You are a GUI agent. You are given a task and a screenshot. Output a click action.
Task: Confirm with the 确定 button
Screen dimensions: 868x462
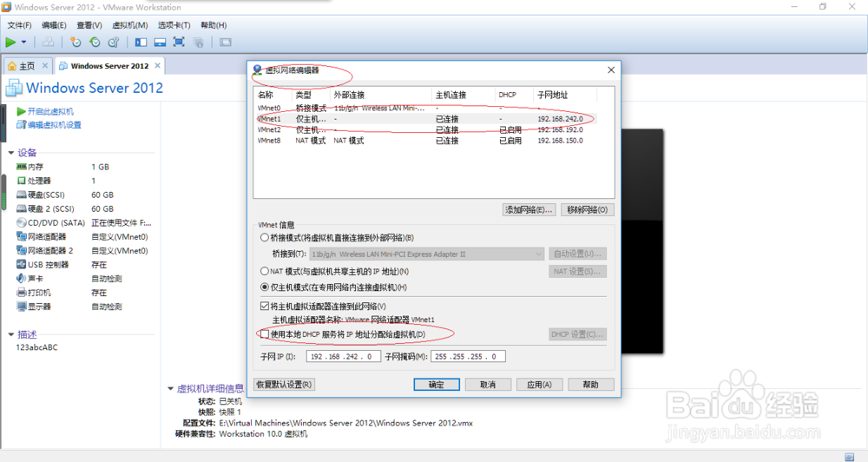click(x=437, y=385)
